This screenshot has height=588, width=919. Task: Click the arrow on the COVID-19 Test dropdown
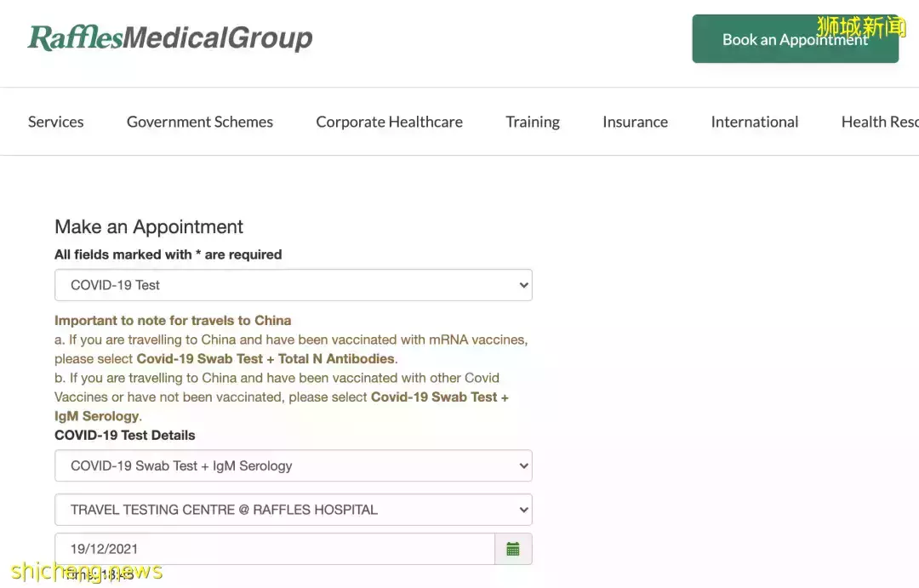click(523, 285)
